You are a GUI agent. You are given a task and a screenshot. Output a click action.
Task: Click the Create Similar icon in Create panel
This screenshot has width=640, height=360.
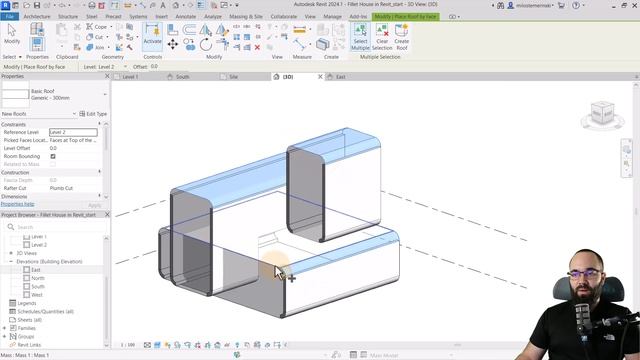(x=322, y=44)
